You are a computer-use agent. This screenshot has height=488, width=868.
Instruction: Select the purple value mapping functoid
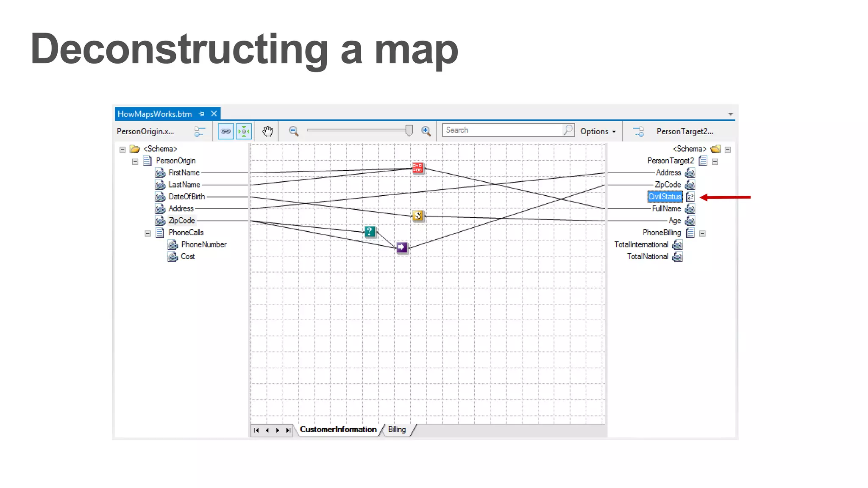[402, 247]
